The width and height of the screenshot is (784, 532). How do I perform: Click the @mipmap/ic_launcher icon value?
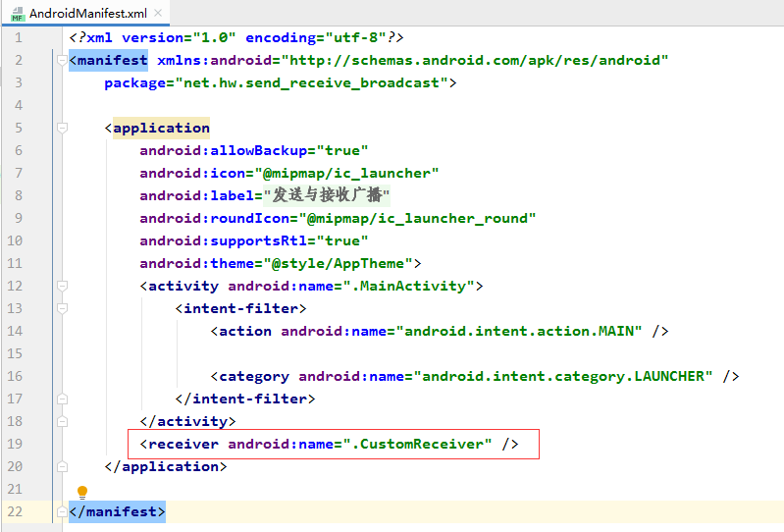346,173
